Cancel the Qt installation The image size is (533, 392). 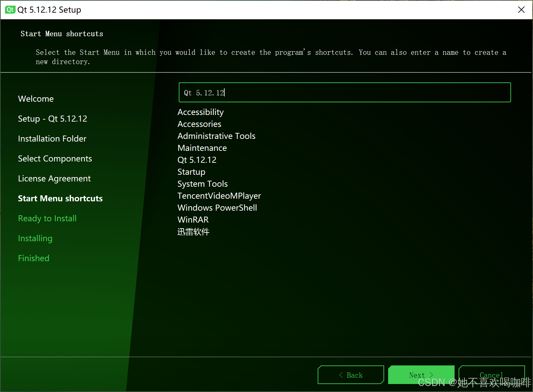pyautogui.click(x=491, y=375)
